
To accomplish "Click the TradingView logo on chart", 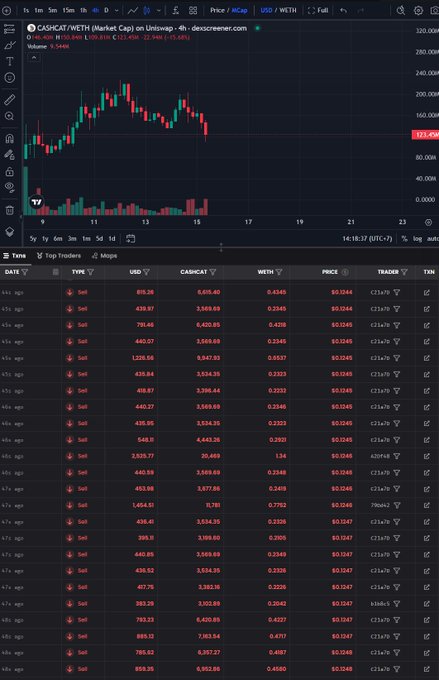I will [x=36, y=202].
